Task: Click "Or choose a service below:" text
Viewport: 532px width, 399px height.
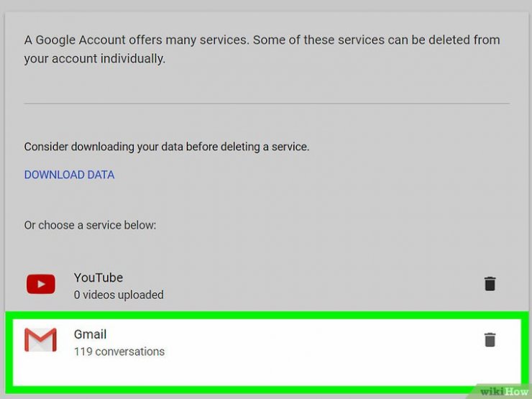Action: [91, 225]
